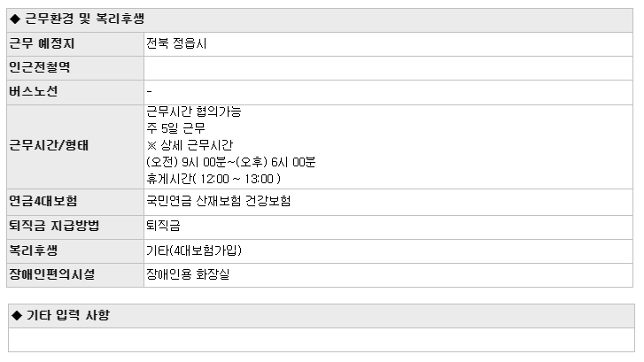Select the 근무 예정지 label cell
Viewport: 644px width, 362px height.
point(75,44)
